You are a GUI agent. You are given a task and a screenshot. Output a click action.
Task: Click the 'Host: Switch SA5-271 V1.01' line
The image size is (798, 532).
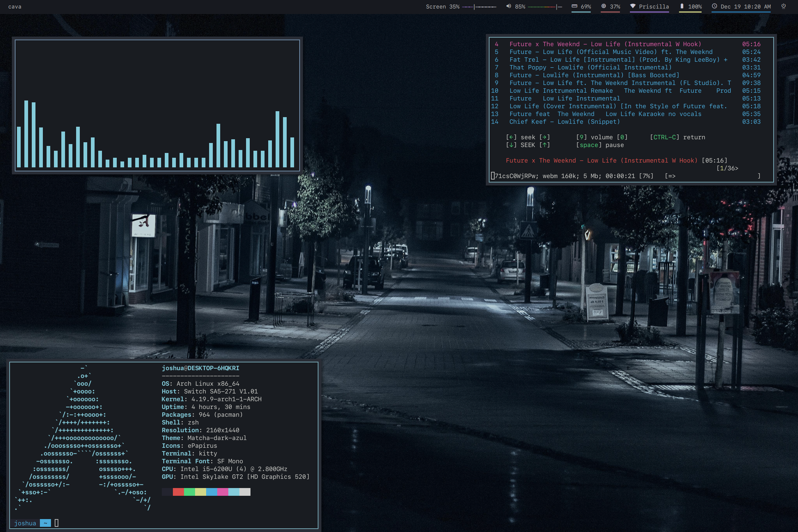click(x=210, y=392)
